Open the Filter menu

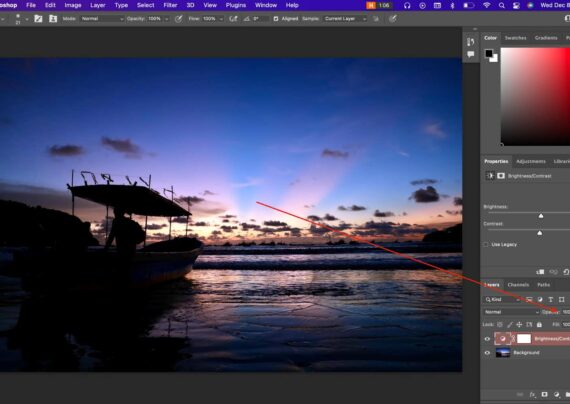coord(170,5)
